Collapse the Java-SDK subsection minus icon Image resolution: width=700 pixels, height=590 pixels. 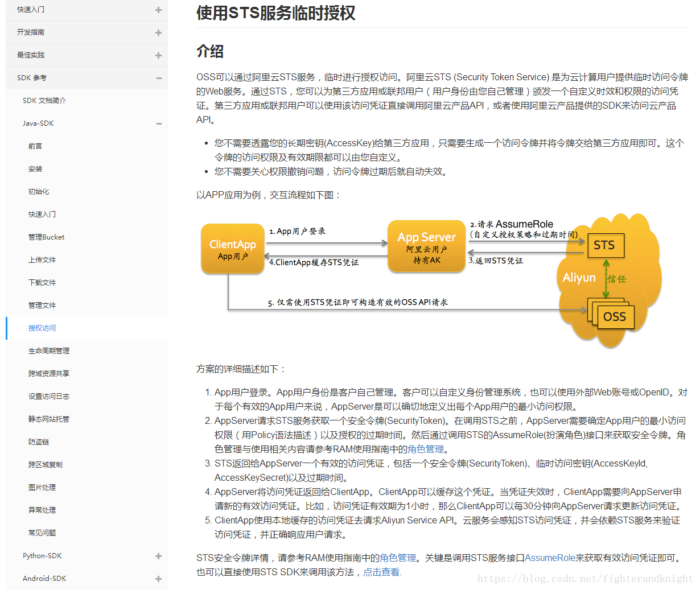[x=158, y=123]
